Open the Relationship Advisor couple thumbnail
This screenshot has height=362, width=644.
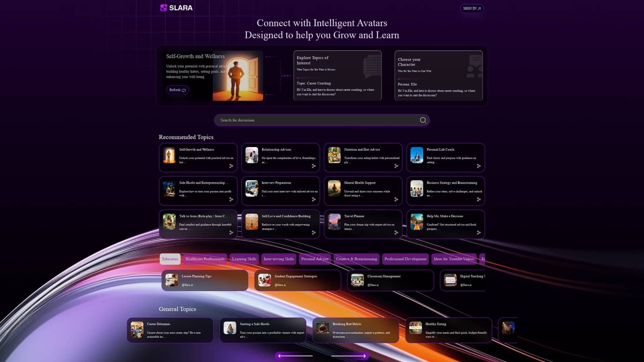(x=252, y=155)
